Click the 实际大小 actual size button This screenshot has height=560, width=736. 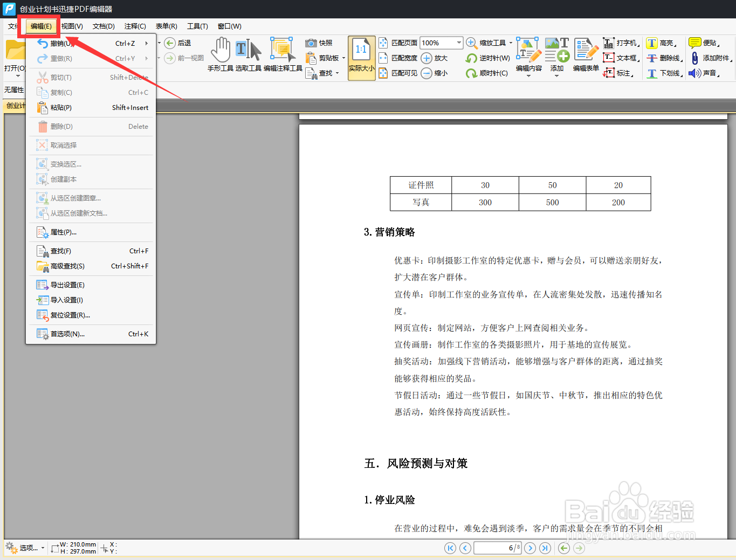[x=361, y=58]
